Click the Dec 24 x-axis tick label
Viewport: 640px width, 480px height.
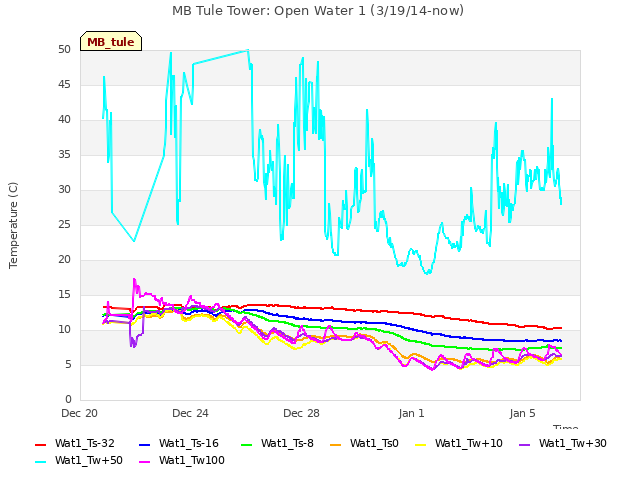coord(190,413)
